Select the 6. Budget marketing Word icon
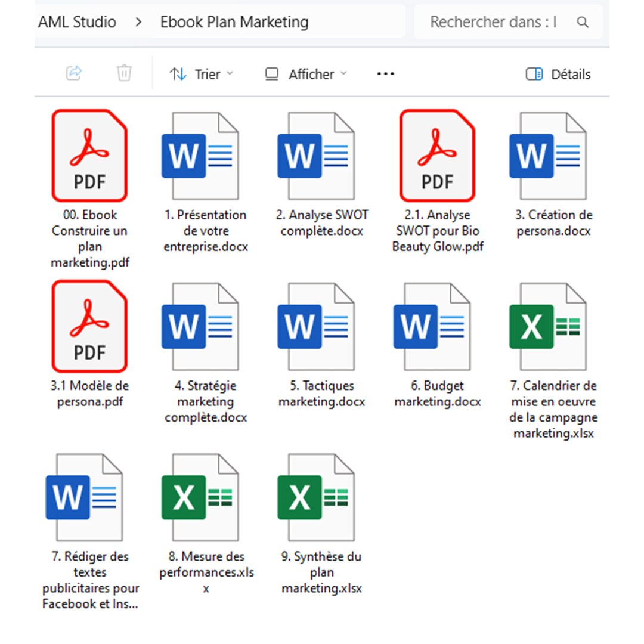 point(432,327)
